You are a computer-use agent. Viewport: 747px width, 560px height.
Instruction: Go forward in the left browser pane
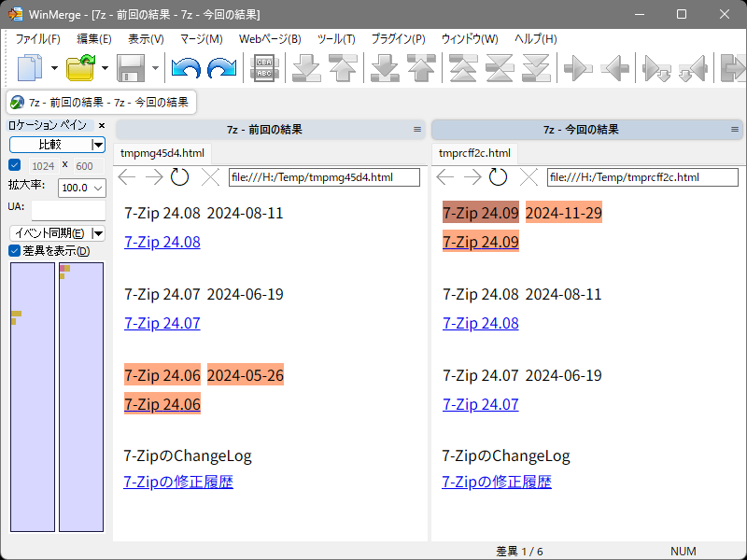(154, 177)
